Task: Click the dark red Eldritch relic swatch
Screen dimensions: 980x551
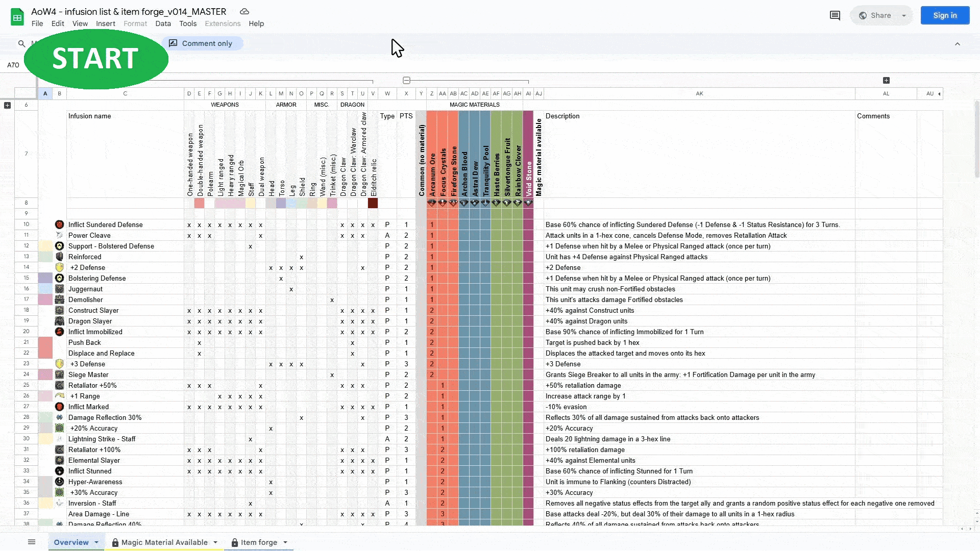Action: 373,203
